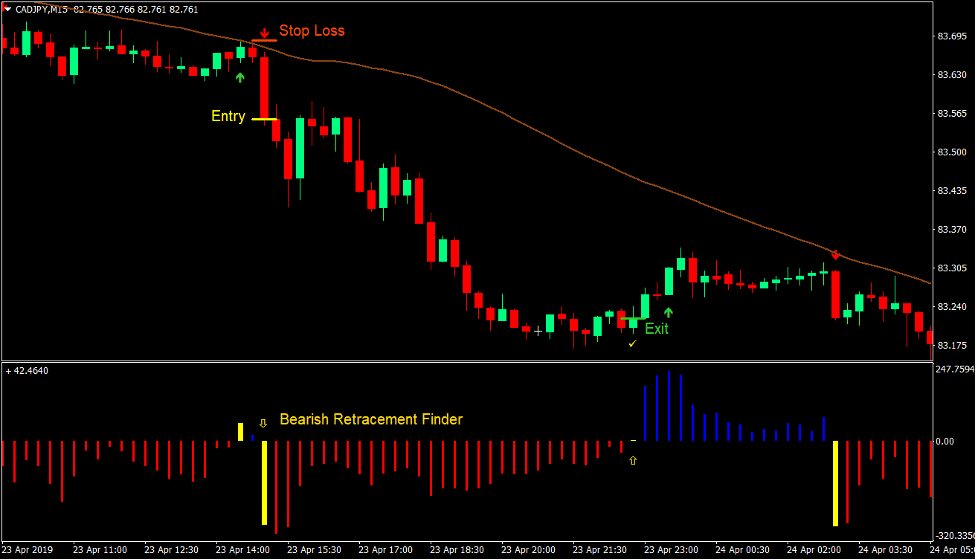Click the 23 Apr 12:30 time label
The image size is (977, 560).
pos(171,550)
